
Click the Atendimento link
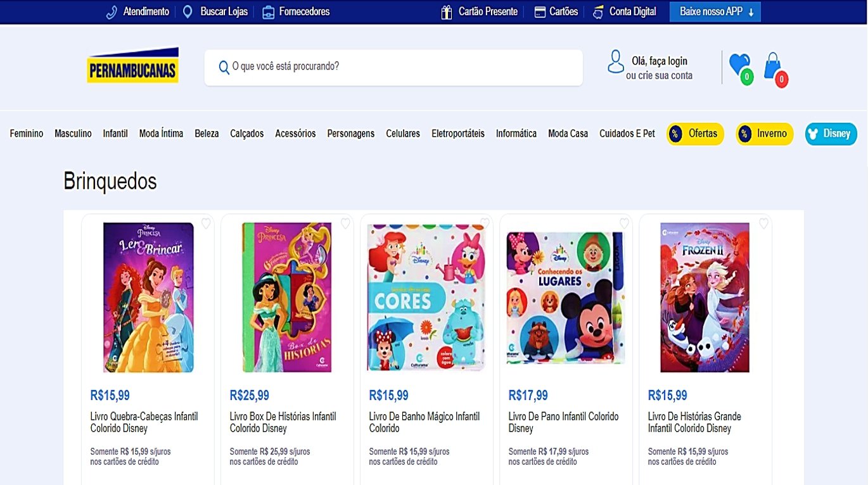pos(146,12)
